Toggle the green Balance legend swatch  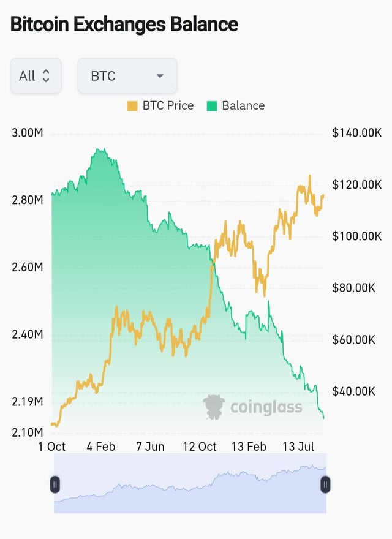pyautogui.click(x=212, y=106)
